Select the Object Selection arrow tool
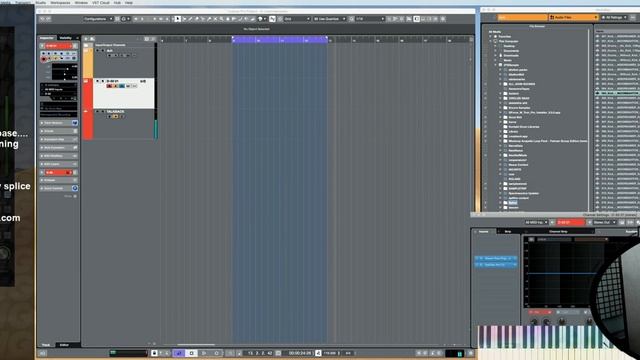 click(178, 19)
